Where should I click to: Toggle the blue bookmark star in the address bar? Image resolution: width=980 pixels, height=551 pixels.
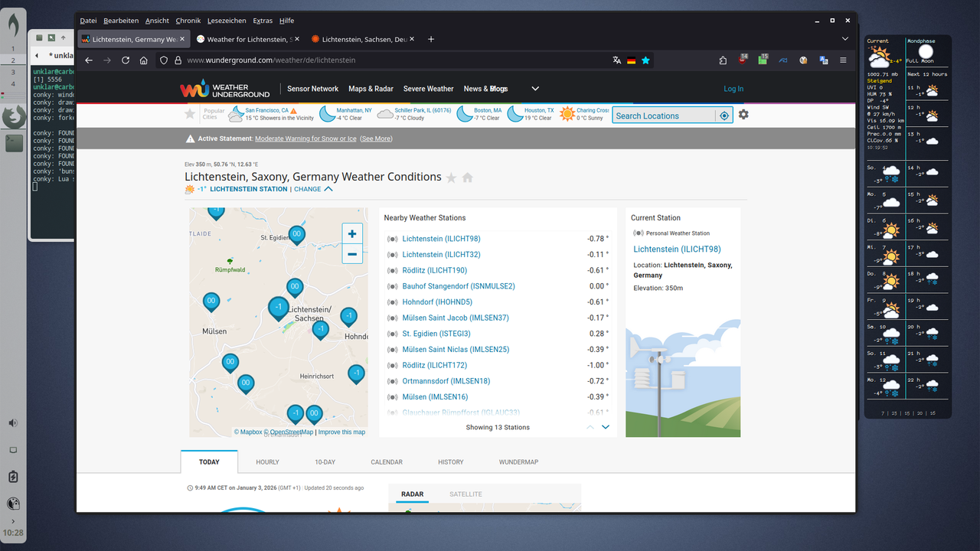645,60
